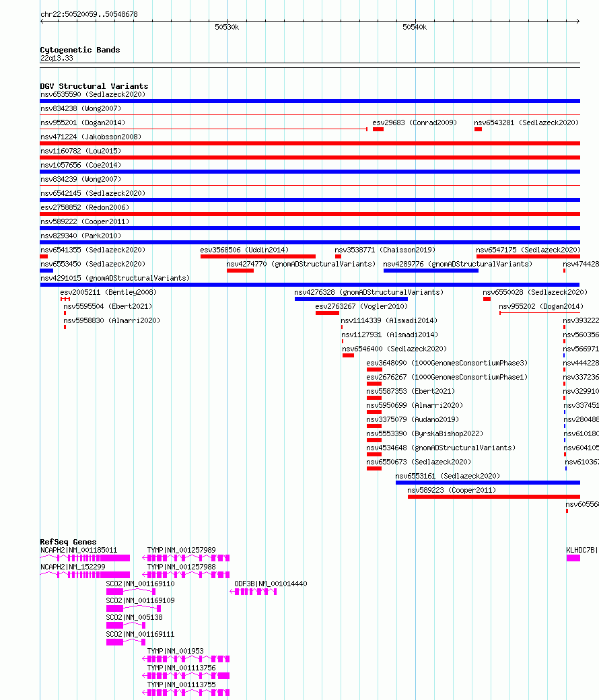Open the nsv955201 (Dogan2014) variant label

coord(83,123)
